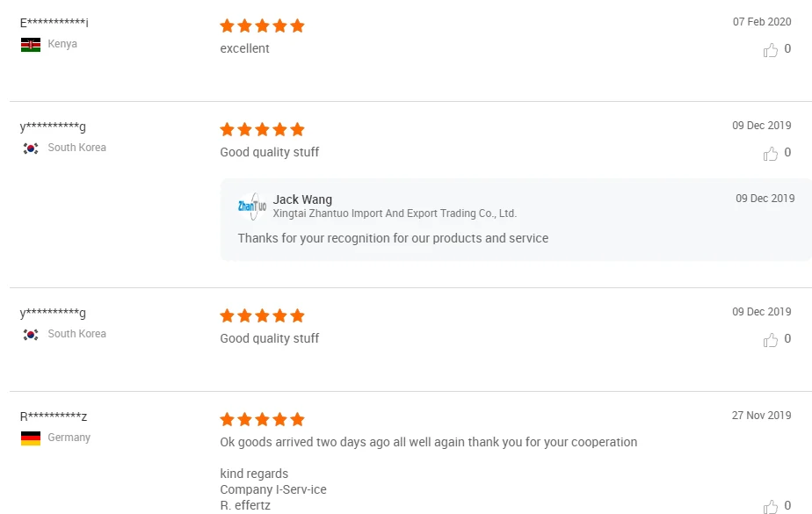This screenshot has width=812, height=514.
Task: Open Xingtai Zhantuo Import And Export Trading link
Action: pos(395,214)
